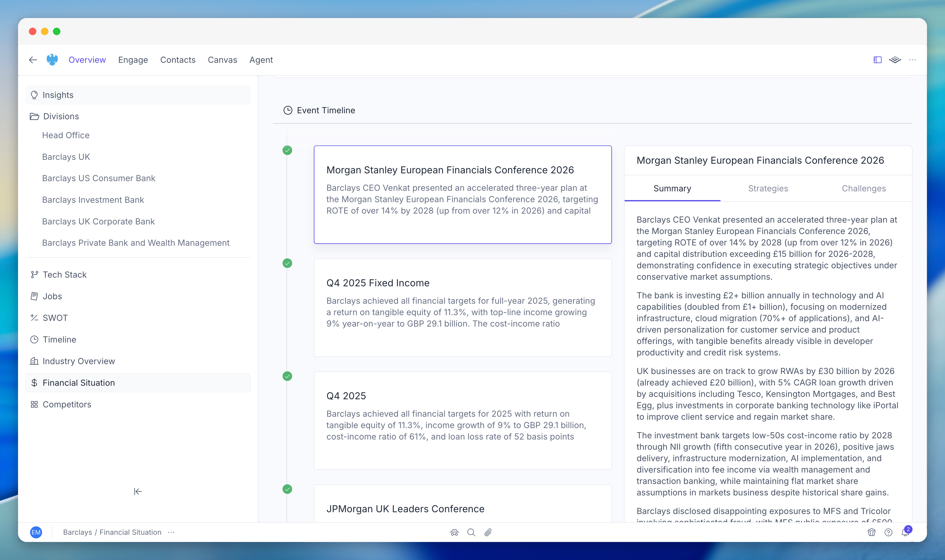Select Barclays UK Corporate Bank division

pos(98,221)
